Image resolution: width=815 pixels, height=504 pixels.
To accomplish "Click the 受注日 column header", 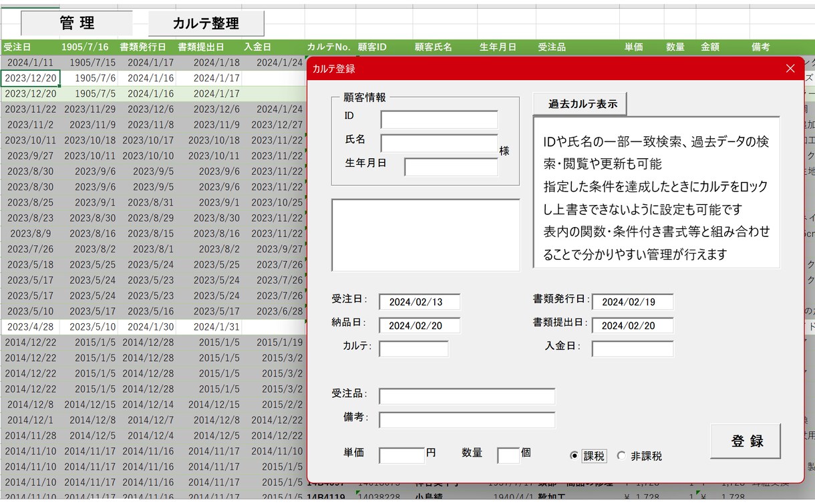I will click(x=30, y=47).
